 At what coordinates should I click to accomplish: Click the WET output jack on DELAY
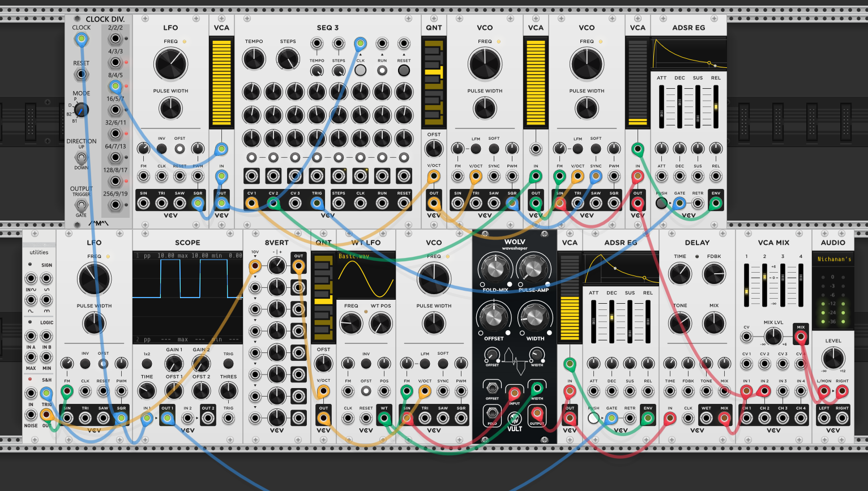(x=706, y=419)
